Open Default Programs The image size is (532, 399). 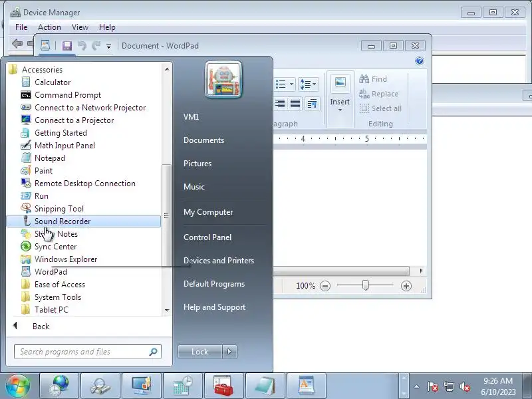[213, 284]
